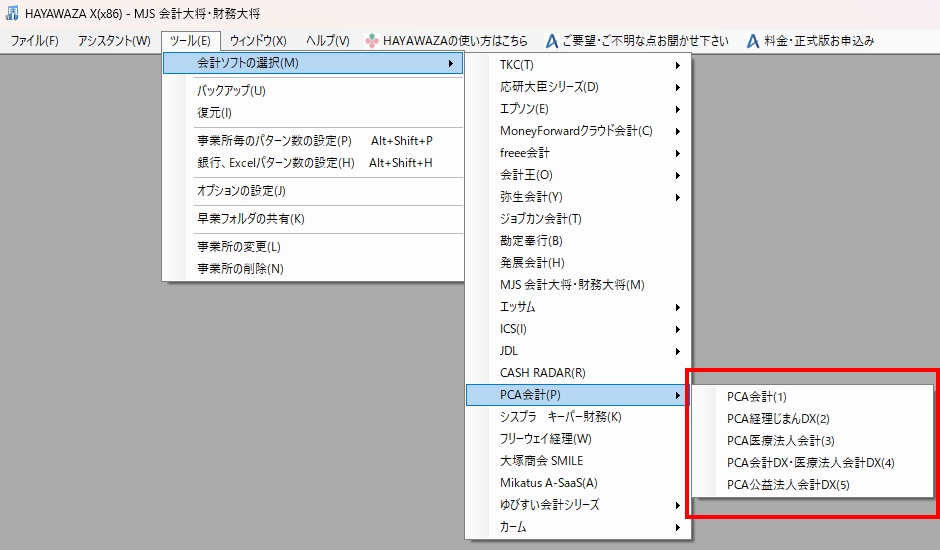This screenshot has height=550, width=940.
Task: Choose 大塚商会 SMILE
Action: click(578, 461)
